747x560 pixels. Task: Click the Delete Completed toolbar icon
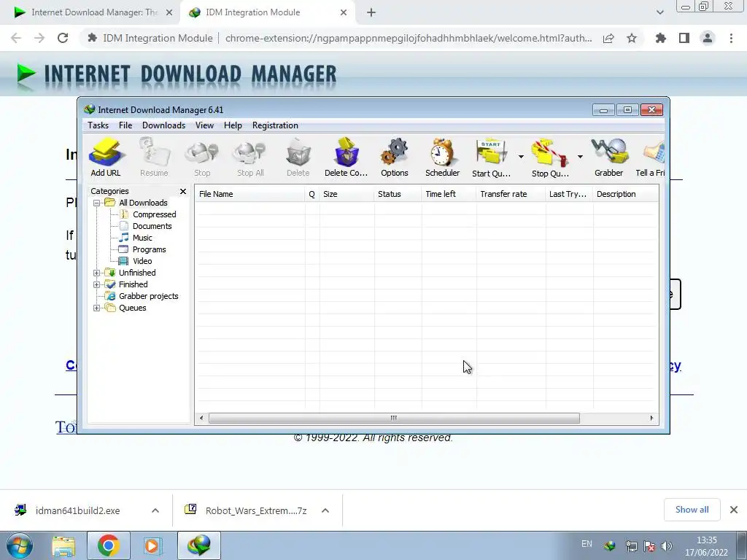click(x=347, y=157)
